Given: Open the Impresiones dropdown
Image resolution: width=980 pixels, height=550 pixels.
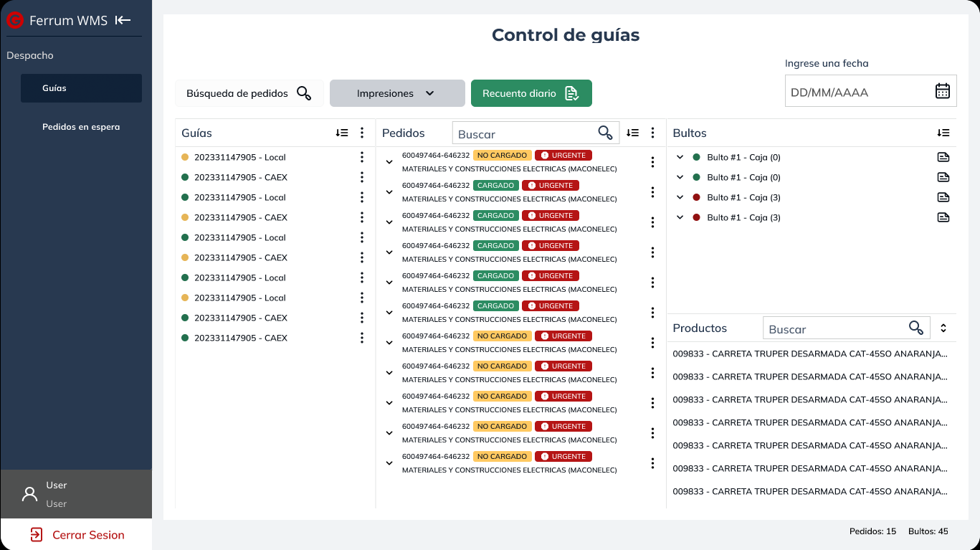Looking at the screenshot, I should pyautogui.click(x=396, y=93).
